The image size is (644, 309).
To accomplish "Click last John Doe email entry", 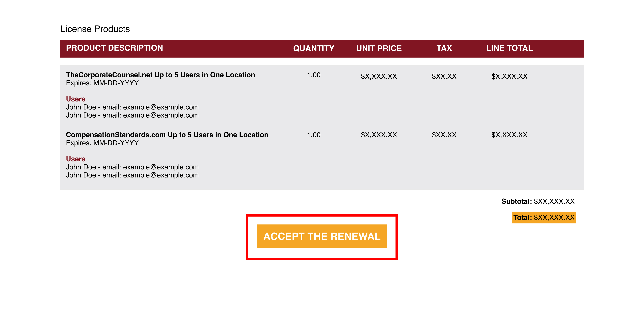I will (132, 175).
